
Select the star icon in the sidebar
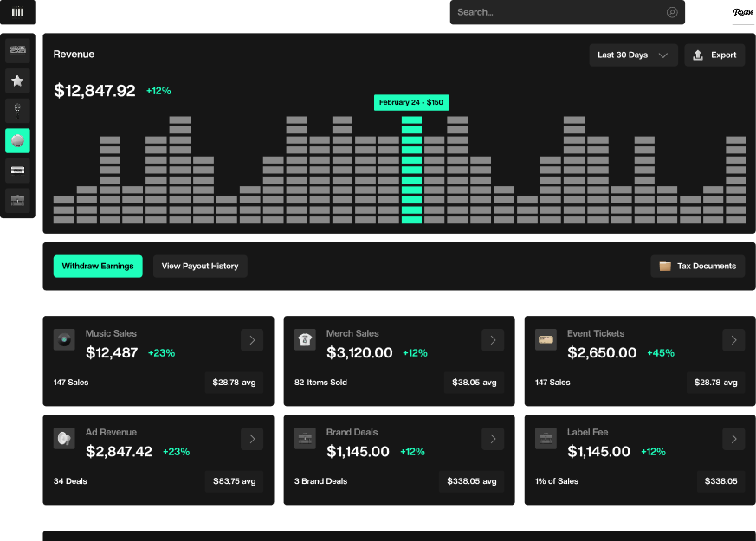tap(18, 81)
